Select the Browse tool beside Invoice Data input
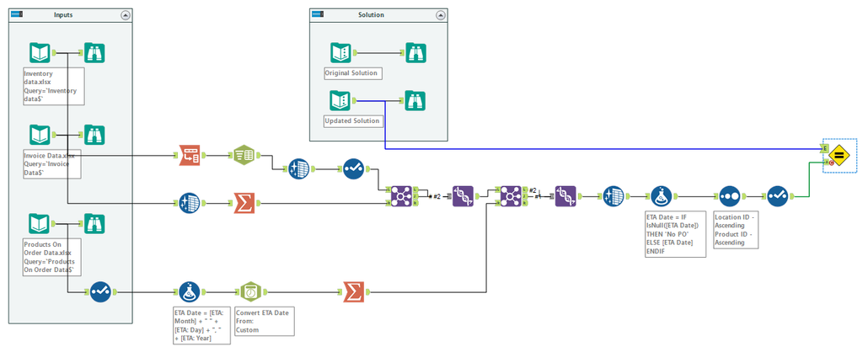 pos(94,135)
